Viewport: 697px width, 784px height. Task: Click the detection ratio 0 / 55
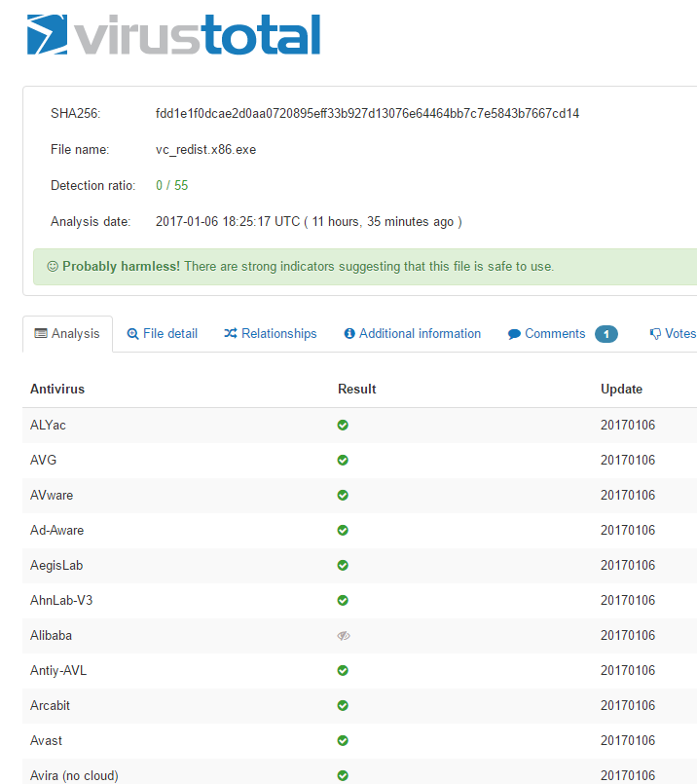point(172,185)
